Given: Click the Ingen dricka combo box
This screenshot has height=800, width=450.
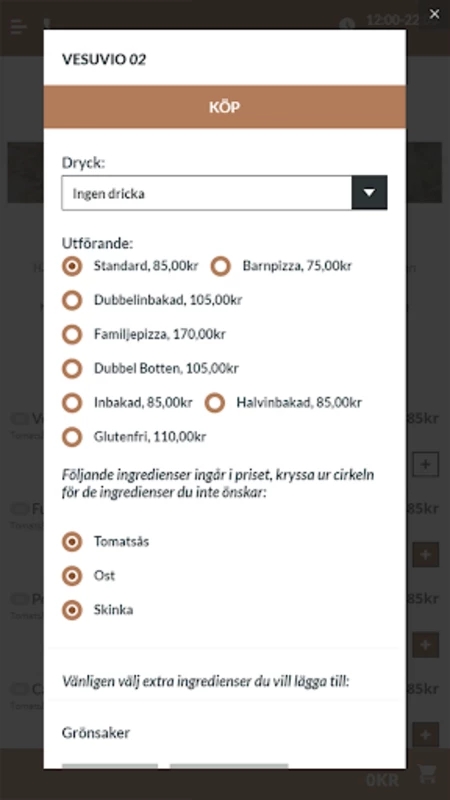Looking at the screenshot, I should pos(224,192).
